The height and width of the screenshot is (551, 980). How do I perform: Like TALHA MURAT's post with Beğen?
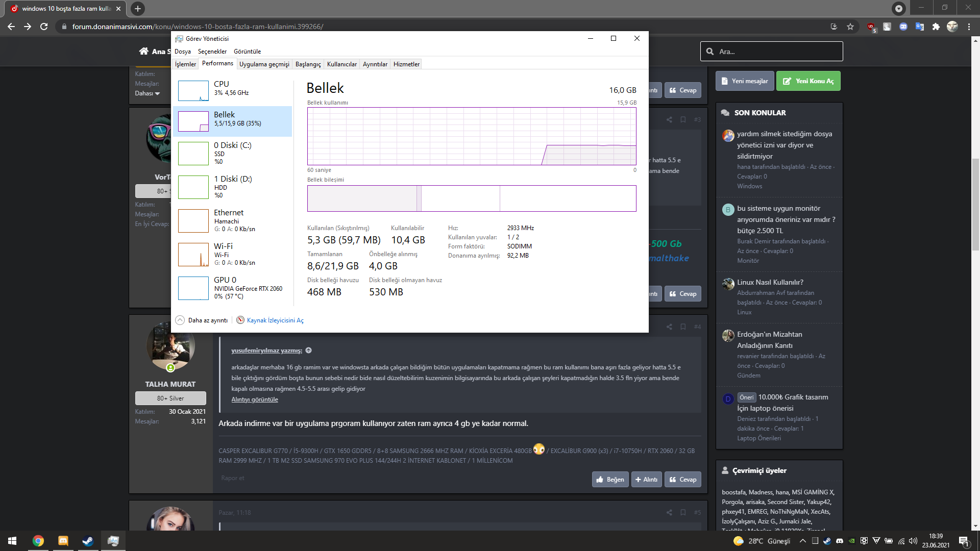click(610, 480)
